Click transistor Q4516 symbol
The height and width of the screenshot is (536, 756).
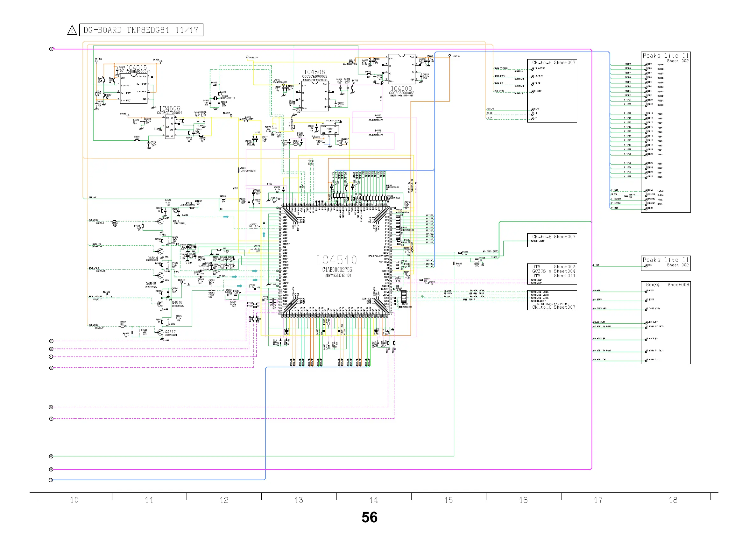click(x=160, y=304)
